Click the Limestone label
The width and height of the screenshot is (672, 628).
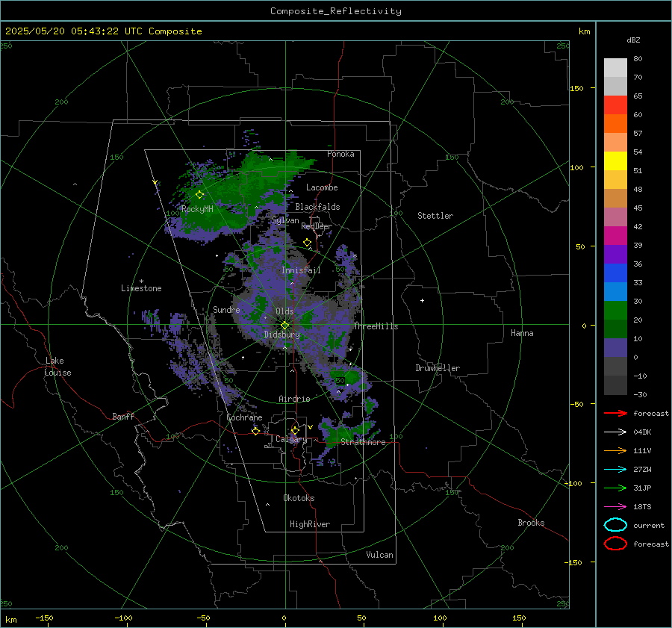pos(141,288)
